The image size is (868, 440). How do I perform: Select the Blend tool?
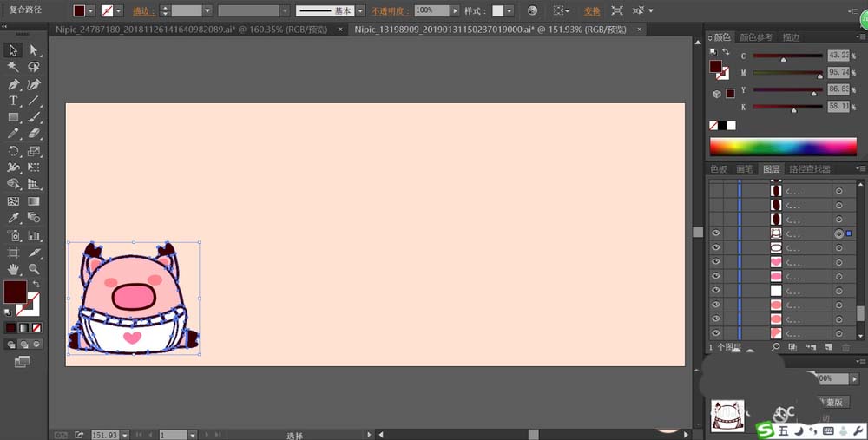34,218
